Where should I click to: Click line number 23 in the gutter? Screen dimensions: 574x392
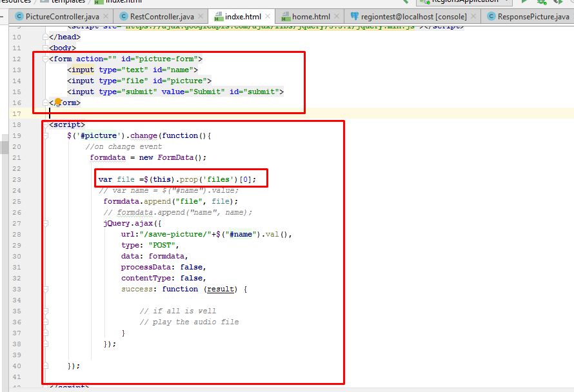17,180
